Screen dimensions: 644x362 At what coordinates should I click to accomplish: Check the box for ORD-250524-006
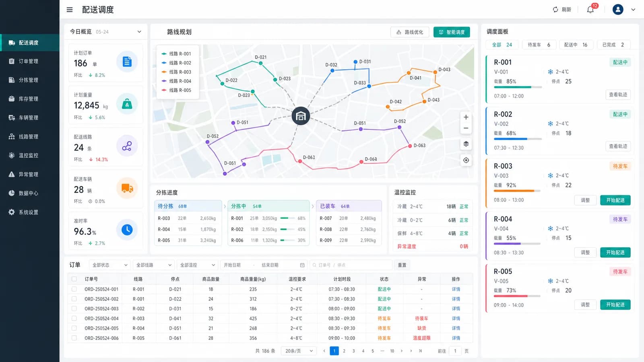coord(74,338)
